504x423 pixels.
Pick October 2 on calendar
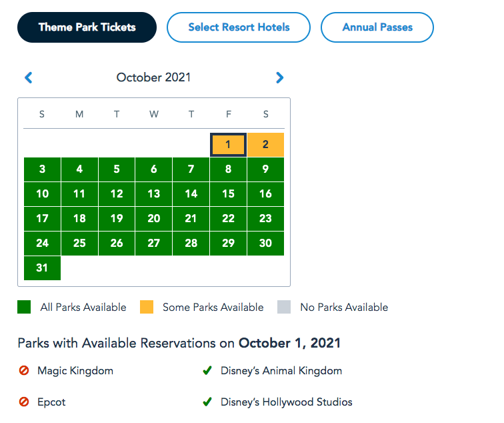point(265,145)
